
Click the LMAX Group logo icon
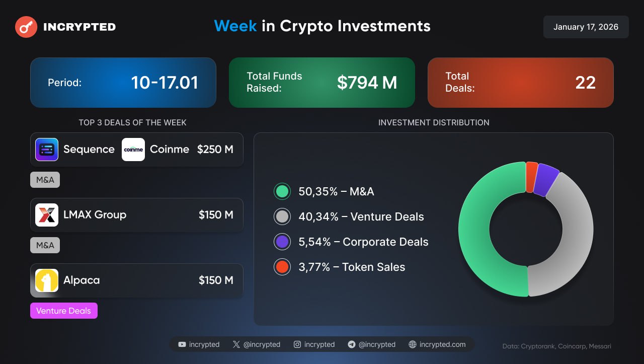47,215
